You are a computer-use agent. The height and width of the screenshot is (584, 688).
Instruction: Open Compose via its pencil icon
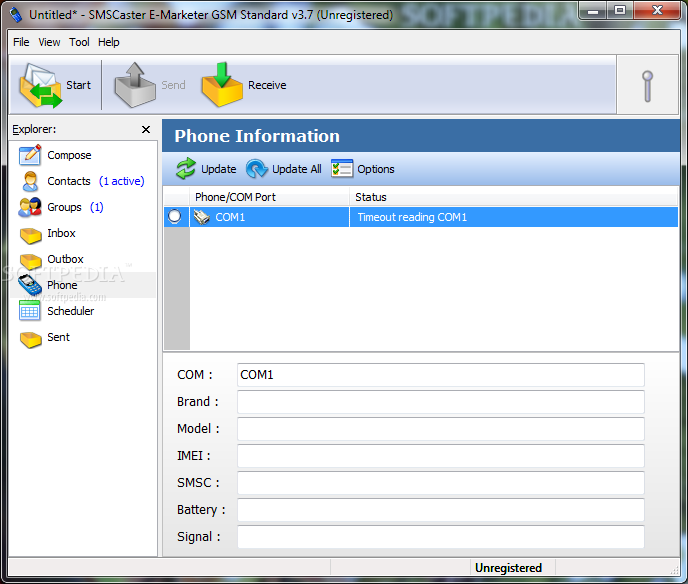[30, 155]
